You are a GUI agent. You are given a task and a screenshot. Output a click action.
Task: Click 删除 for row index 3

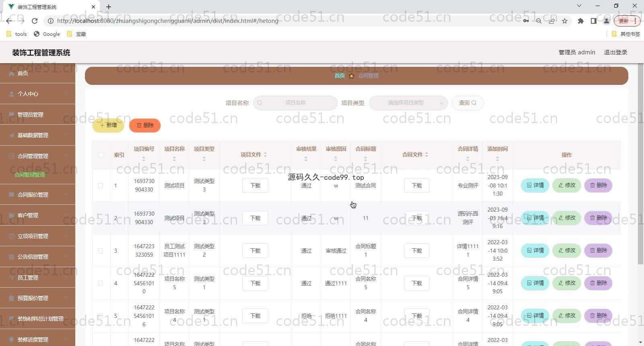tap(598, 251)
